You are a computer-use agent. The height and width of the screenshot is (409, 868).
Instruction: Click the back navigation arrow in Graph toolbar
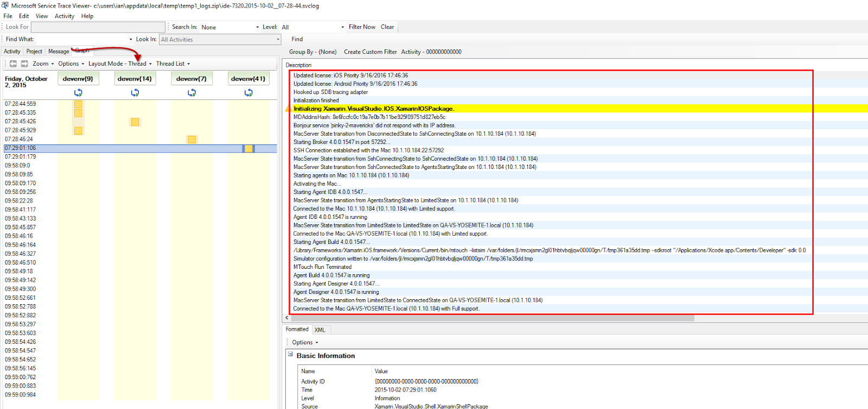point(14,64)
